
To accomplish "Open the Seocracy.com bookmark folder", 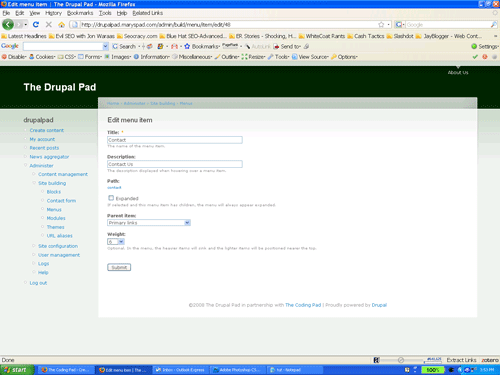I will tap(137, 36).
